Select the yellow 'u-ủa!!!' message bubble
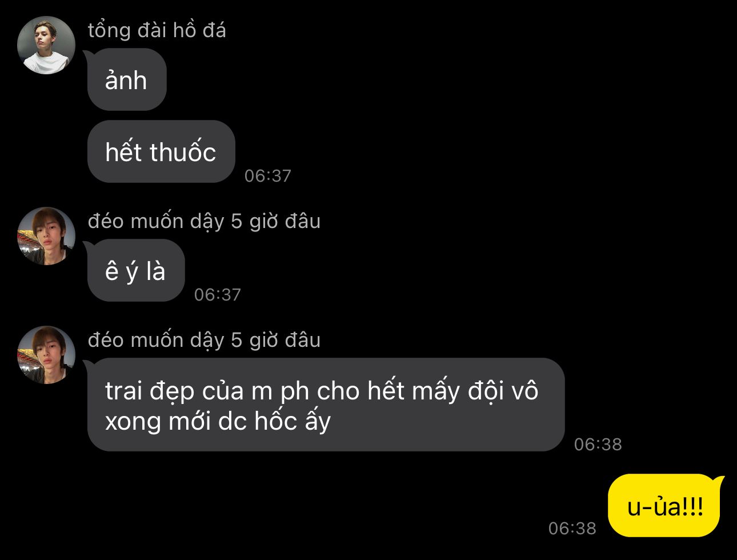737x560 pixels. (x=665, y=506)
